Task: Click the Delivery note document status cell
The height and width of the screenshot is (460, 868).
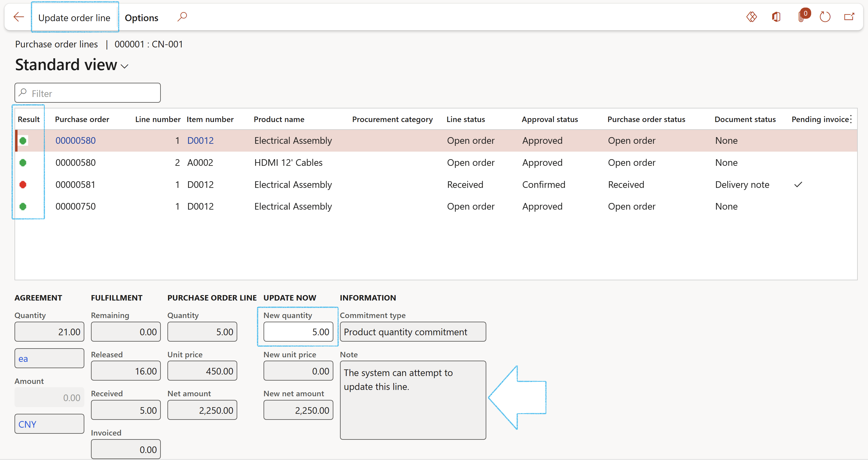Action: point(742,185)
